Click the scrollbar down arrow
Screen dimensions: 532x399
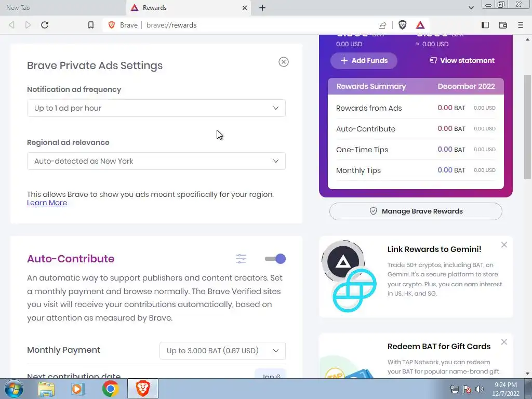pos(528,374)
